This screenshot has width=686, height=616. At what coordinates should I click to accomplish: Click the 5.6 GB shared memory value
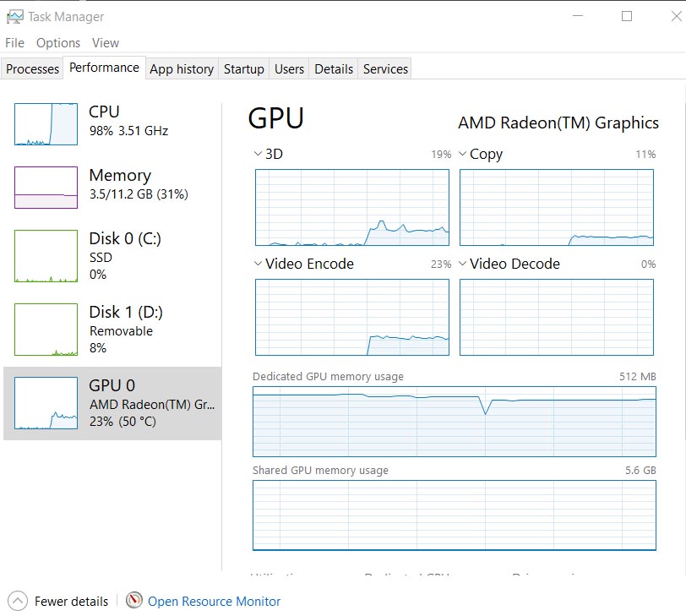coord(640,471)
